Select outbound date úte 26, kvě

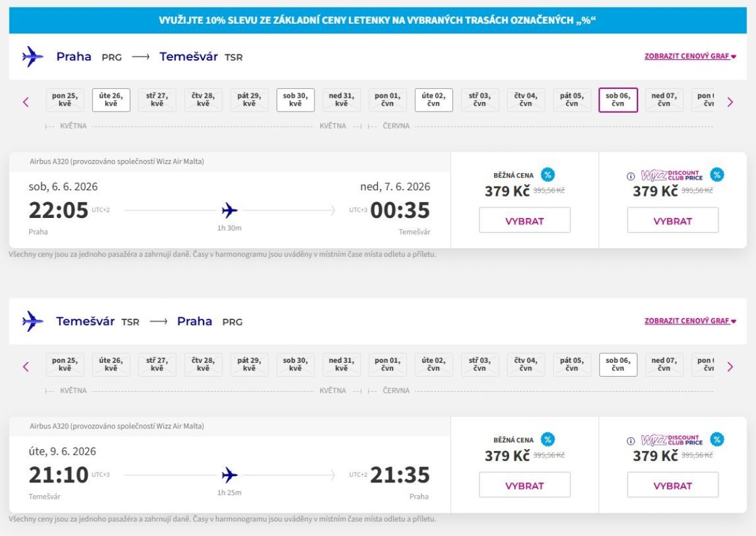[112, 100]
